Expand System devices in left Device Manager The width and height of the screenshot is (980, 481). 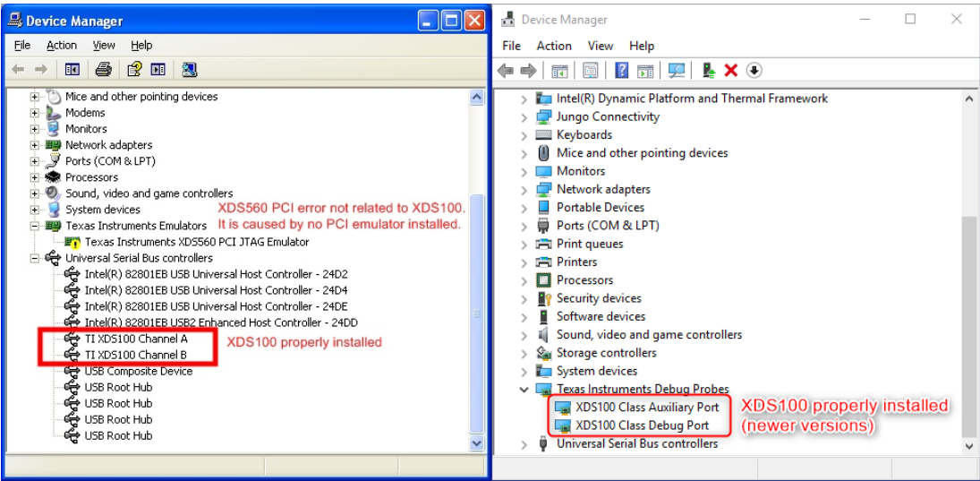(x=34, y=210)
